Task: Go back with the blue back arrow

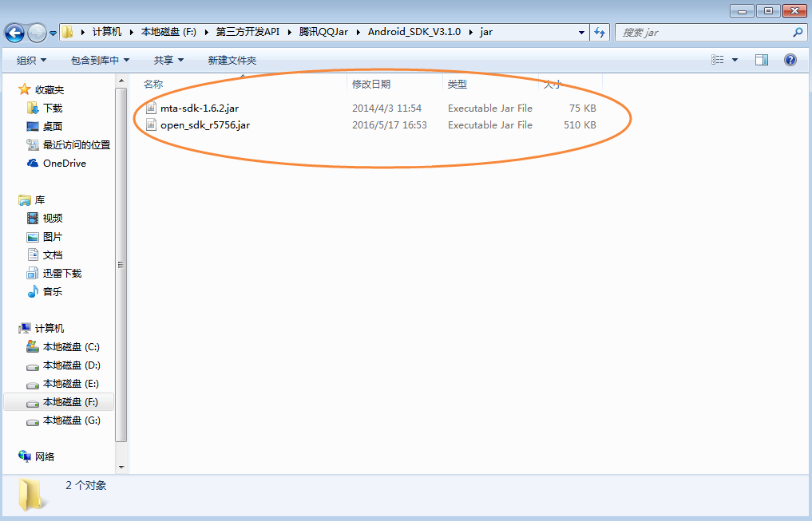Action: click(x=14, y=34)
